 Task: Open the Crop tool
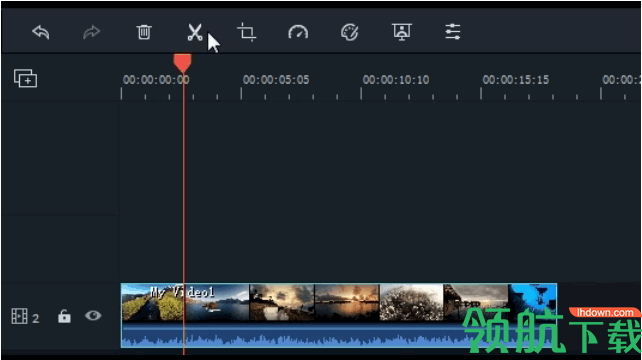[x=246, y=32]
